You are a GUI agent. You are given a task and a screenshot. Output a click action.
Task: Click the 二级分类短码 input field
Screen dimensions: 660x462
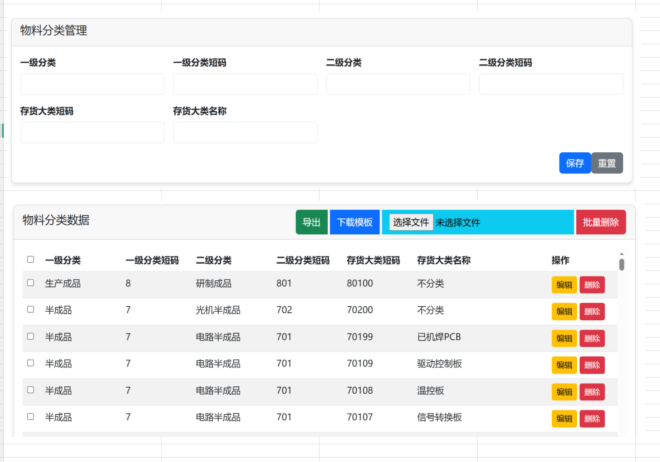(551, 84)
